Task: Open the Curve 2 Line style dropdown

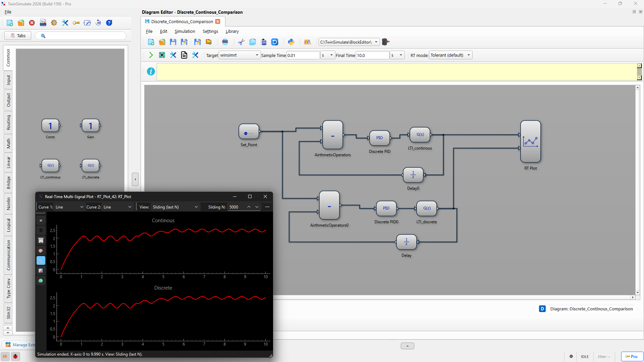Action: coord(117,207)
